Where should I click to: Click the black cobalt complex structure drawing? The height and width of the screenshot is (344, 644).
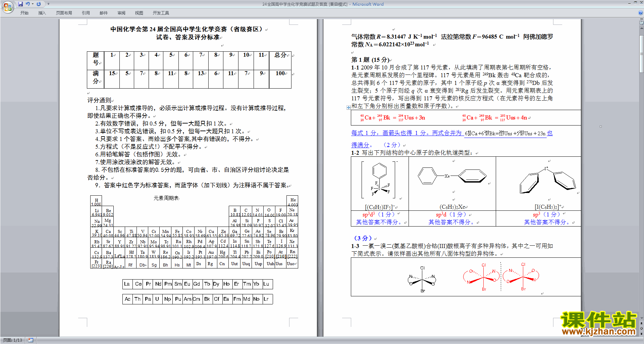click(422, 279)
